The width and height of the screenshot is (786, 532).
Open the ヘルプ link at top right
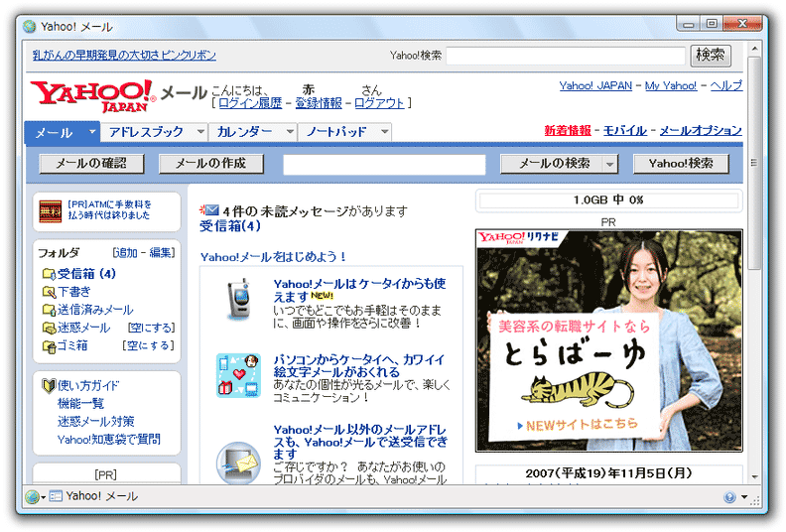[x=726, y=85]
